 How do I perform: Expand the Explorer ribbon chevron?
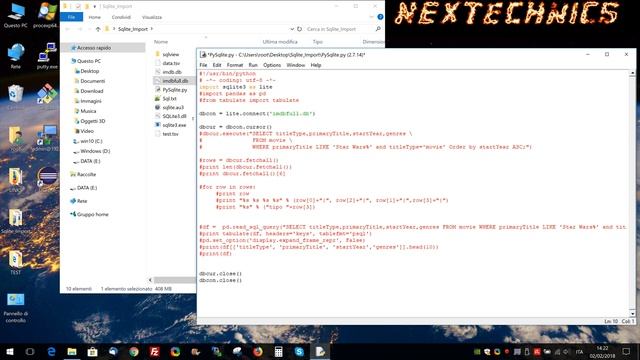click(x=371, y=17)
